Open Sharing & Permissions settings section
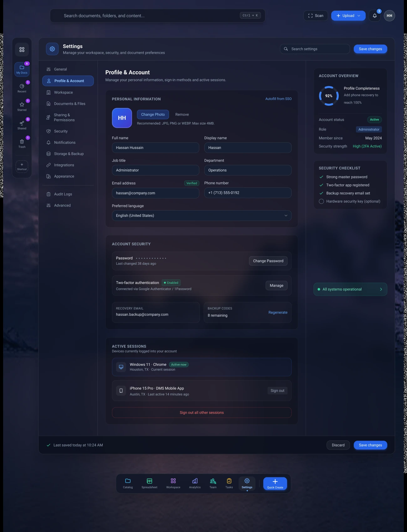 click(x=68, y=117)
